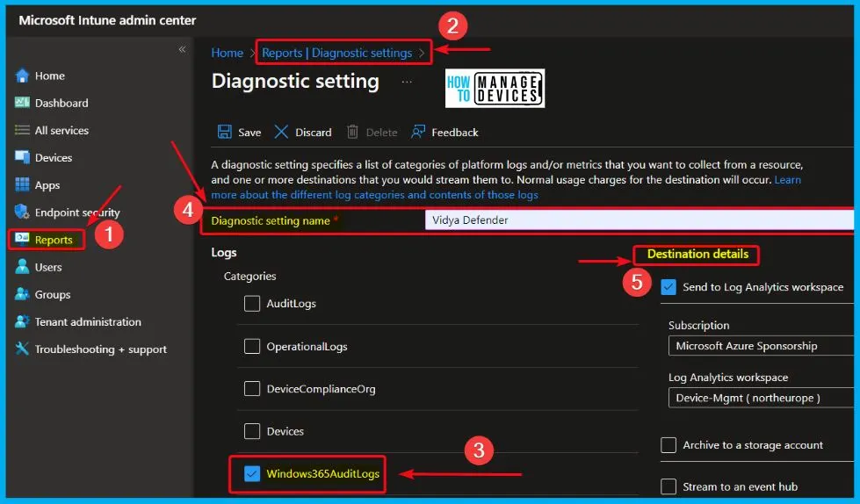The height and width of the screenshot is (504, 860).
Task: Open the Users icon in sidebar
Action: [x=23, y=267]
